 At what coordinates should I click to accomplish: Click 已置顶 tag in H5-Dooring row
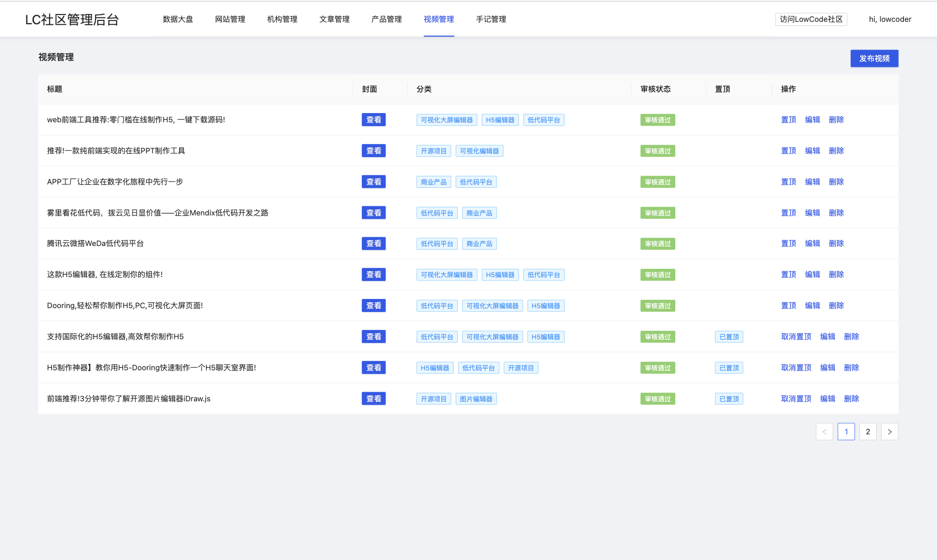(729, 368)
